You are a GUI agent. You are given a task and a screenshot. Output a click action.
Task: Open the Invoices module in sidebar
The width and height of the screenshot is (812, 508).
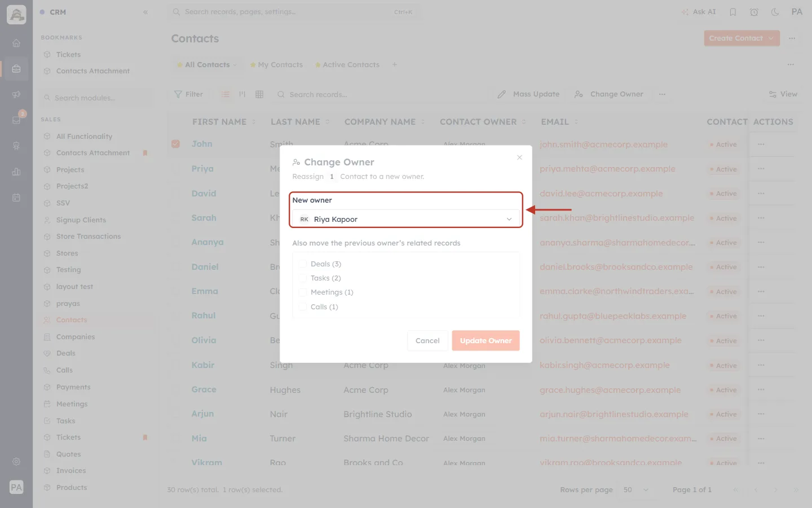tap(71, 471)
